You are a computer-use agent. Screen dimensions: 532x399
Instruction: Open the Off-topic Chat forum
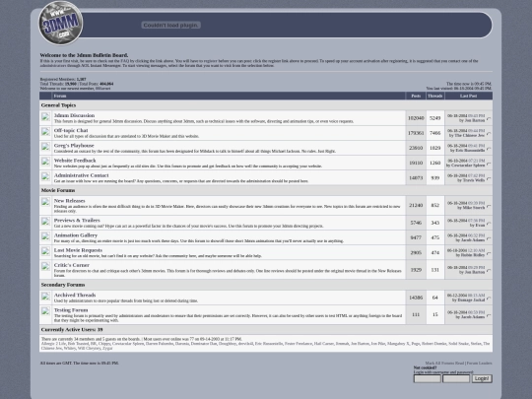pyautogui.click(x=71, y=130)
